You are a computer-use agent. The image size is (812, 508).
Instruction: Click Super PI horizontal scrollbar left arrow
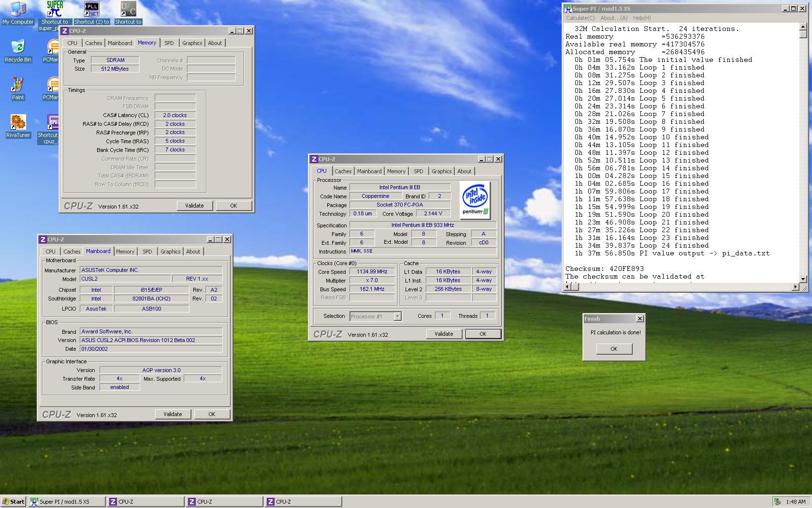point(568,287)
